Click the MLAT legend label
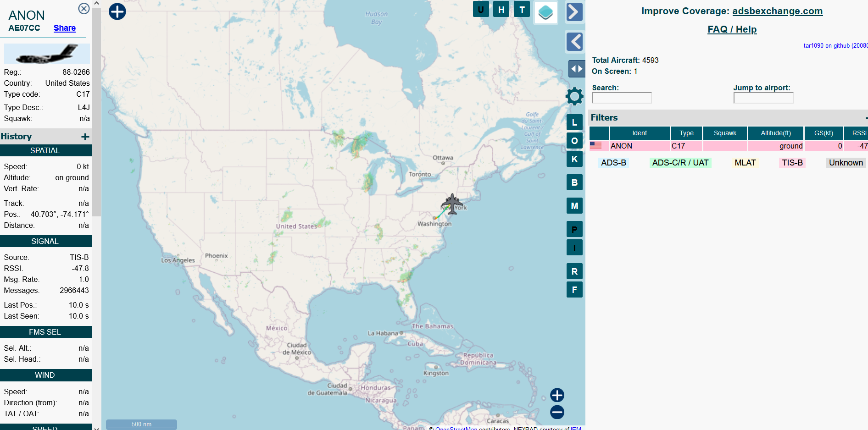 click(745, 163)
